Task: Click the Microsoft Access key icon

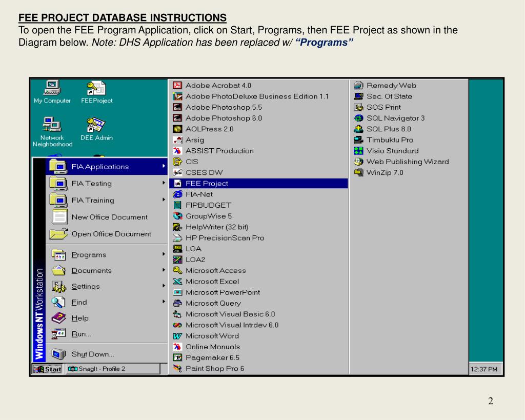Action: (x=177, y=271)
